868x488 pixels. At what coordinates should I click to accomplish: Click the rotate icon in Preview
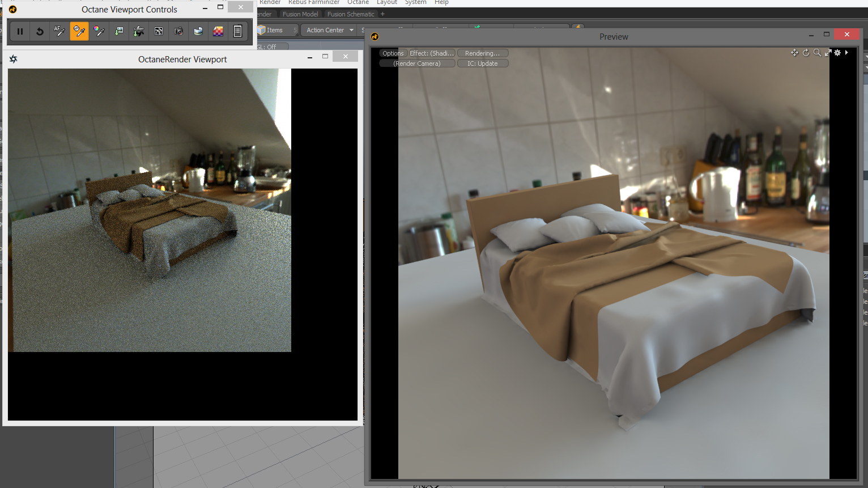point(806,53)
